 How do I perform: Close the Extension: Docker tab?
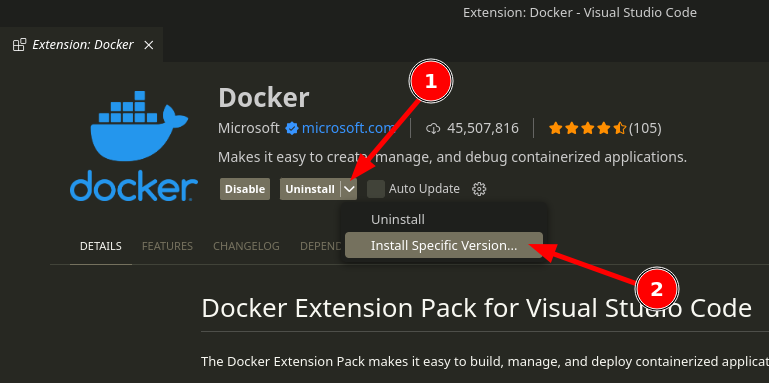[x=149, y=45]
